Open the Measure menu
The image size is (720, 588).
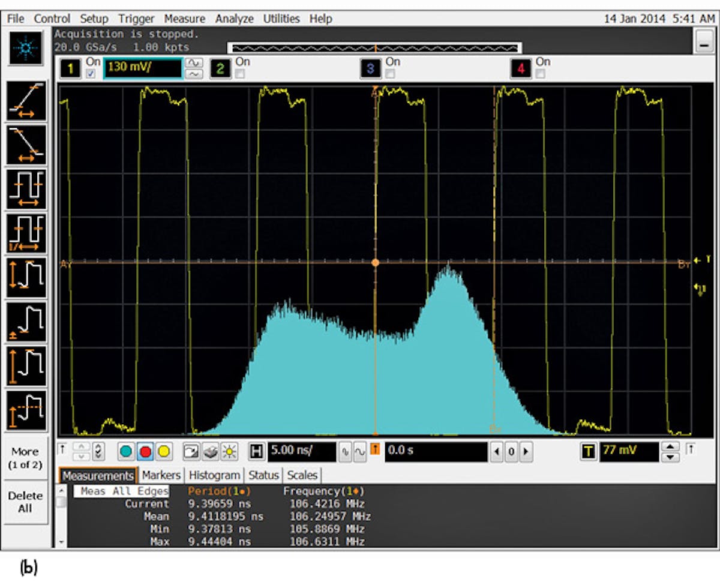(x=185, y=19)
